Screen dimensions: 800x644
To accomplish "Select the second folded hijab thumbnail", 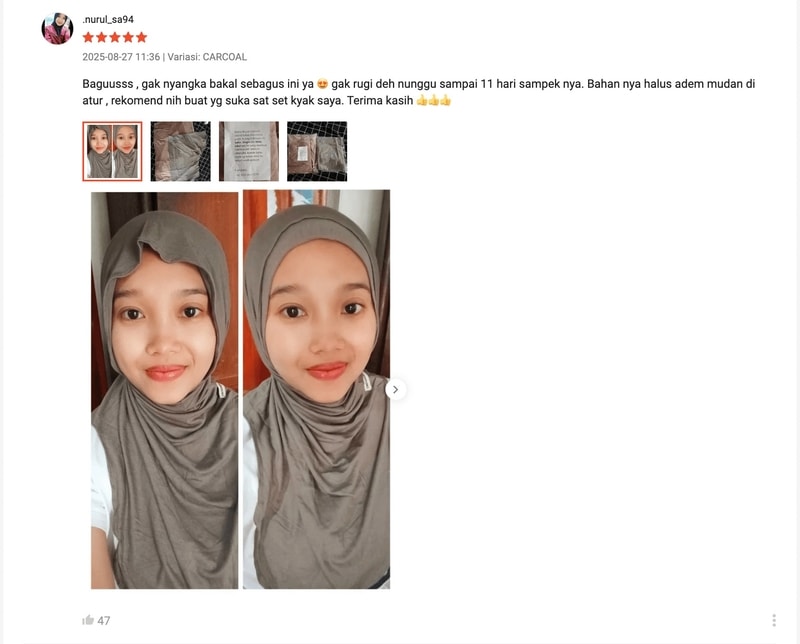I will point(181,151).
